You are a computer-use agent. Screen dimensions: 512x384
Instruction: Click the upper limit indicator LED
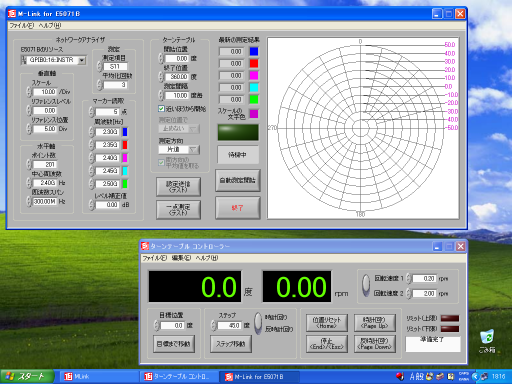[450, 318]
